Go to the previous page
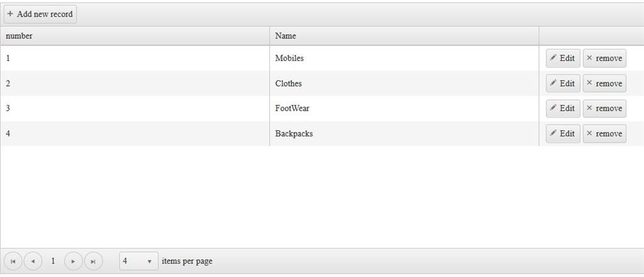This screenshot has width=644, height=277. click(33, 261)
